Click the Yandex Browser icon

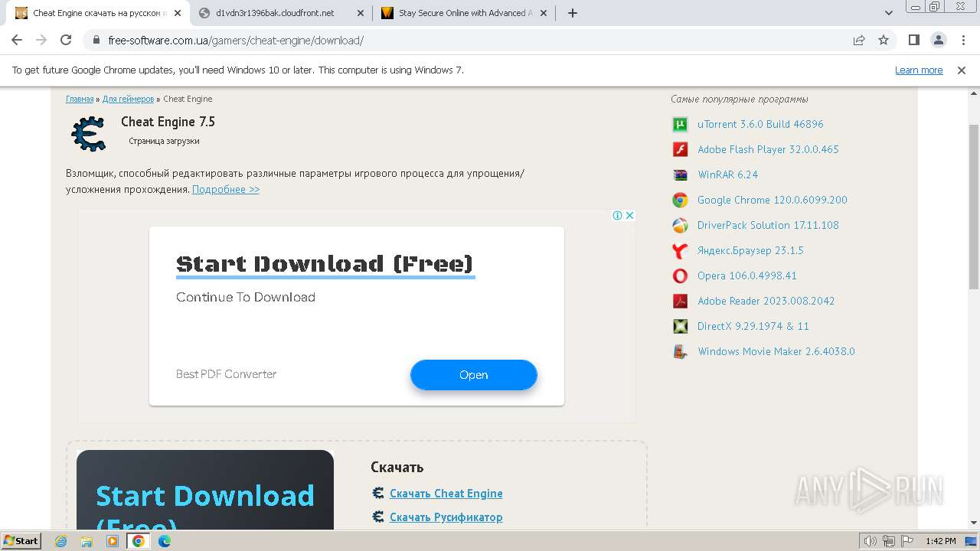pos(680,250)
